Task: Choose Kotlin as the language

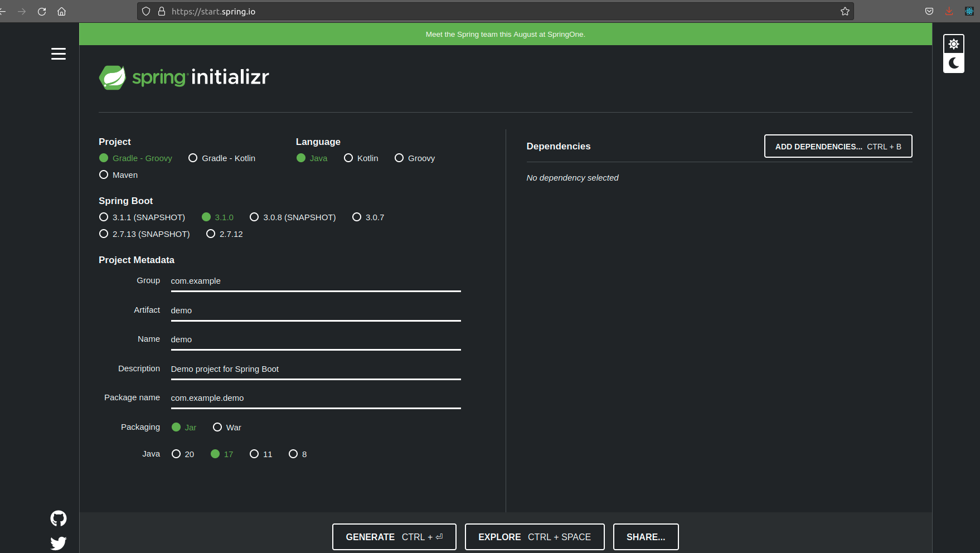Action: (361, 158)
